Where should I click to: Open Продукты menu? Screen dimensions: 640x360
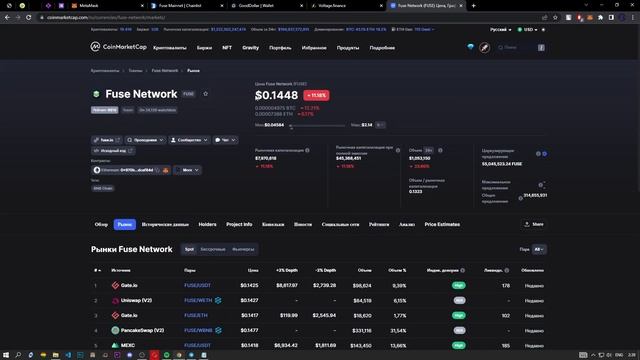(348, 48)
